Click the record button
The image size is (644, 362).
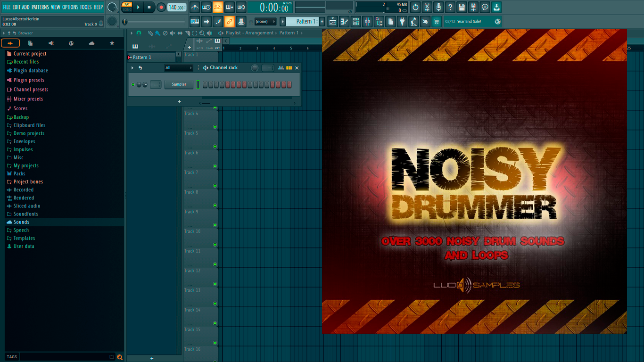pos(161,7)
